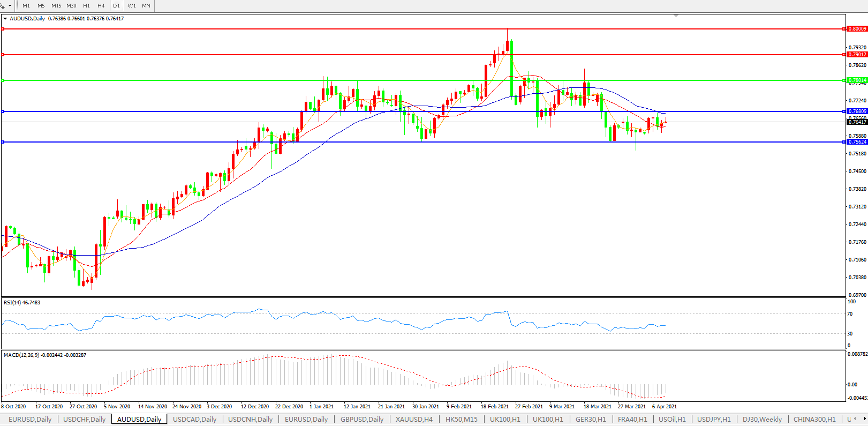This screenshot has height=426, width=868.
Task: Set chart period to W1
Action: (132, 6)
